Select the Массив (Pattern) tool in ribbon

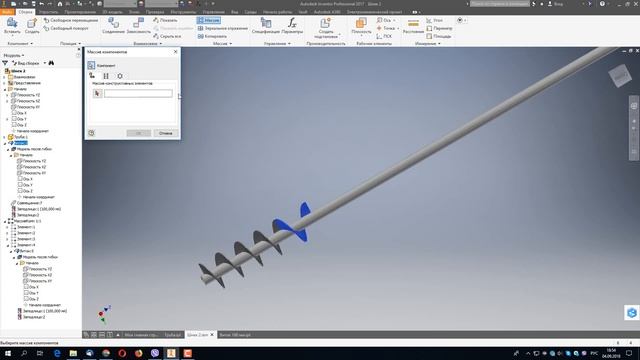209,20
